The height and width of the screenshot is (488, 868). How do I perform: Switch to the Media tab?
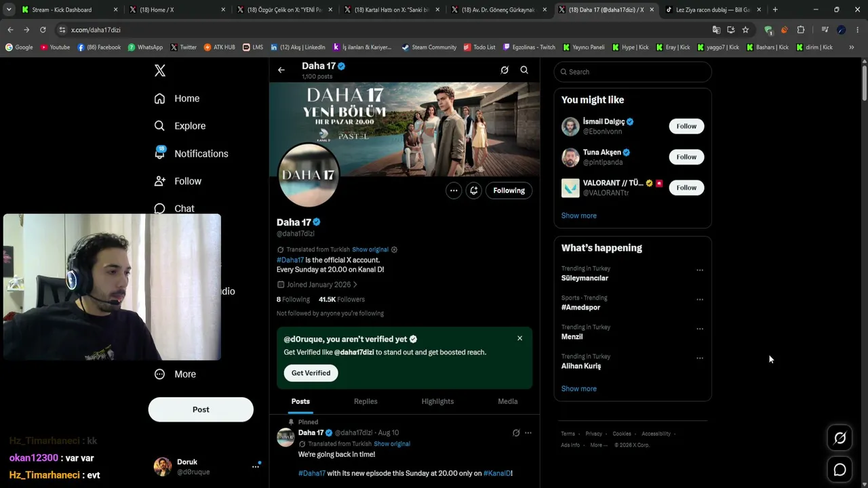508,401
